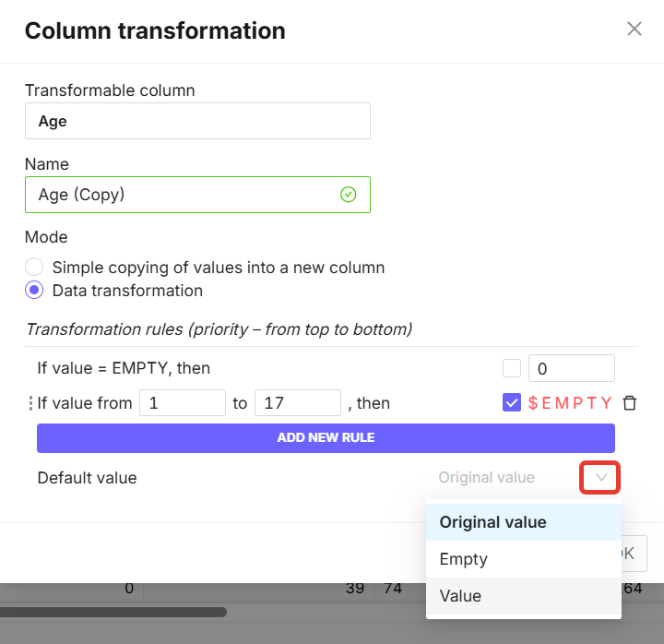The image size is (664, 644).
Task: Focus the range start field containing 1
Action: [x=182, y=403]
